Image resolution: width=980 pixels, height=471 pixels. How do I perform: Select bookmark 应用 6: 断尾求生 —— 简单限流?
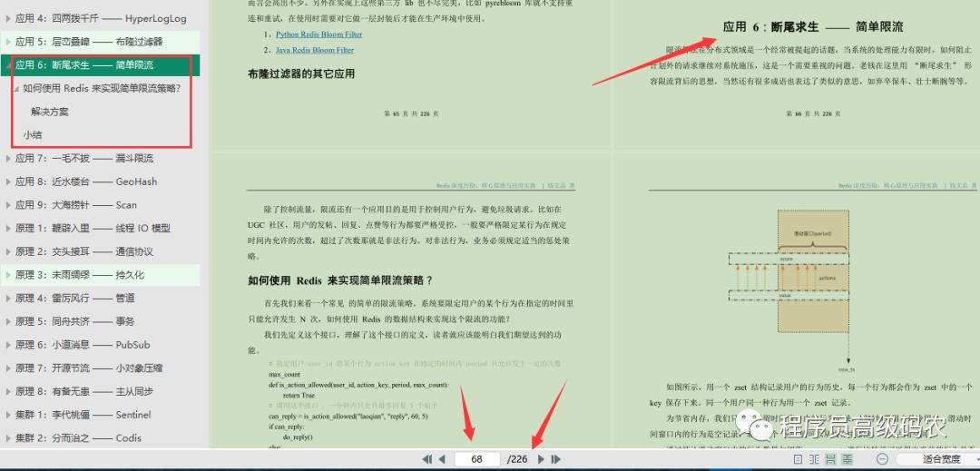pyautogui.click(x=84, y=65)
